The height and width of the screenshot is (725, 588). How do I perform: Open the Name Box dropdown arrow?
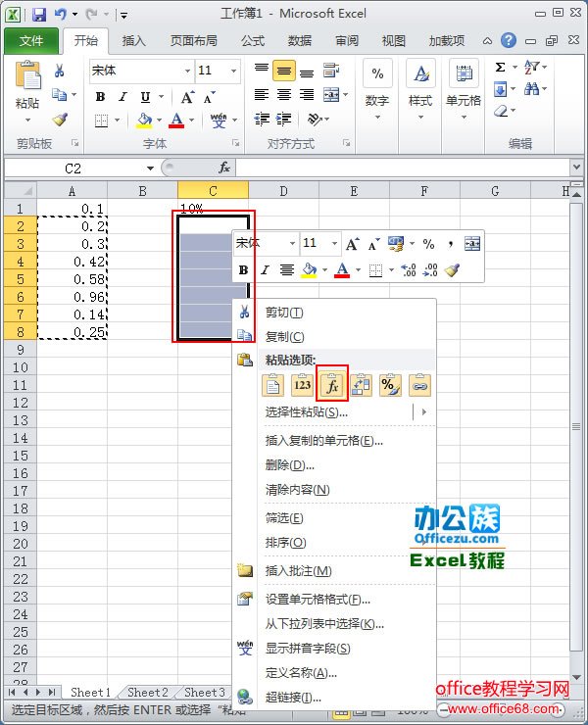150,168
